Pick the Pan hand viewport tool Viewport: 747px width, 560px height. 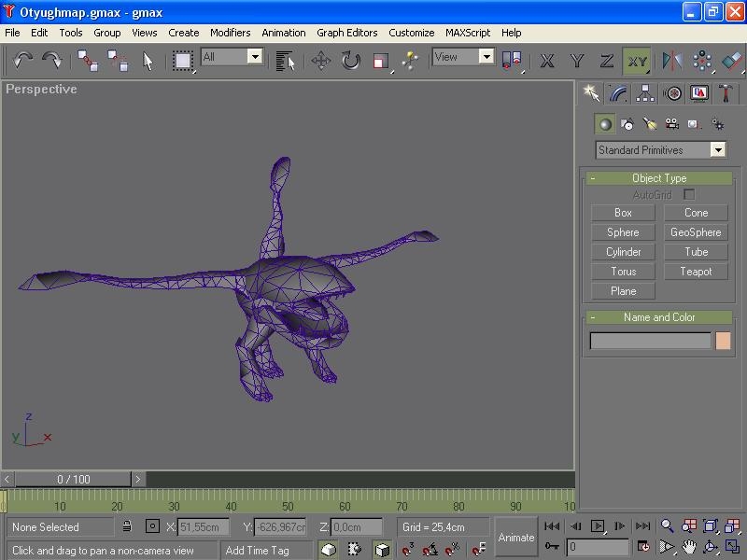(x=689, y=547)
